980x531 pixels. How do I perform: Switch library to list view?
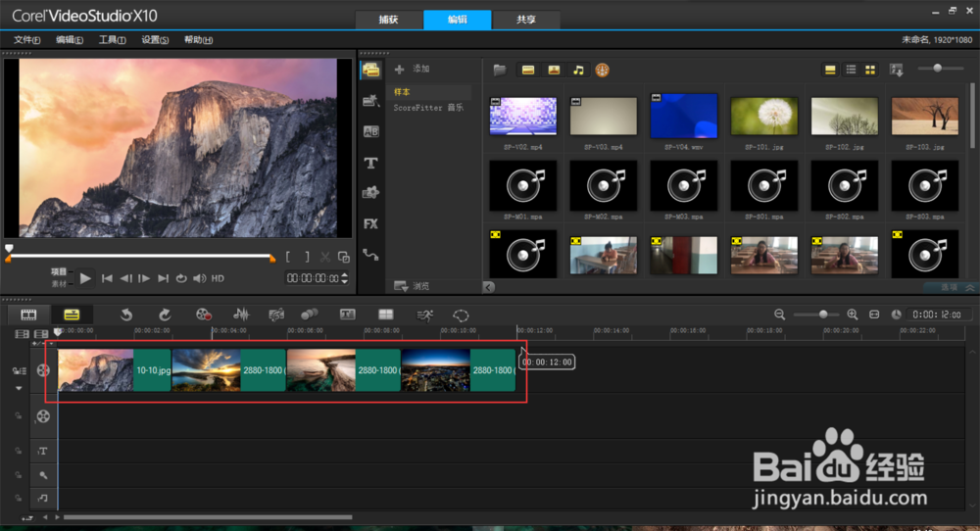(851, 70)
